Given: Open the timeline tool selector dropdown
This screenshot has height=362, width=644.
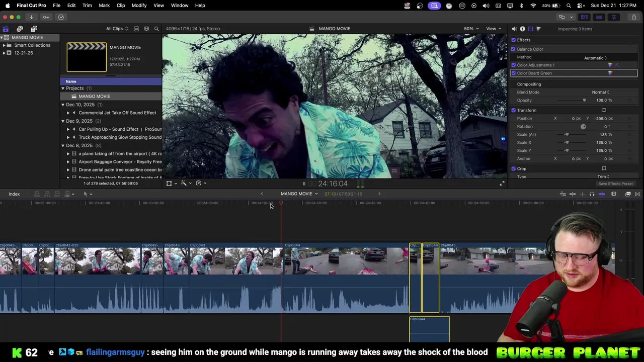Looking at the screenshot, I should coord(88,194).
